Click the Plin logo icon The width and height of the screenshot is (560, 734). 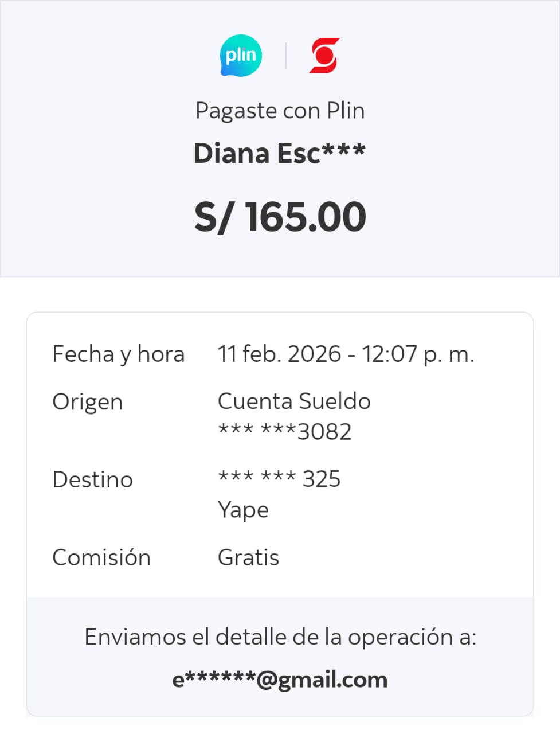(x=241, y=56)
